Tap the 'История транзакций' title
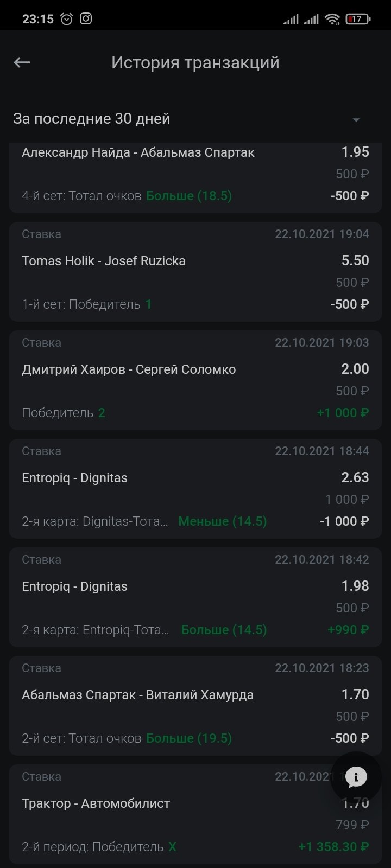Viewport: 391px width, 868px height. click(195, 62)
